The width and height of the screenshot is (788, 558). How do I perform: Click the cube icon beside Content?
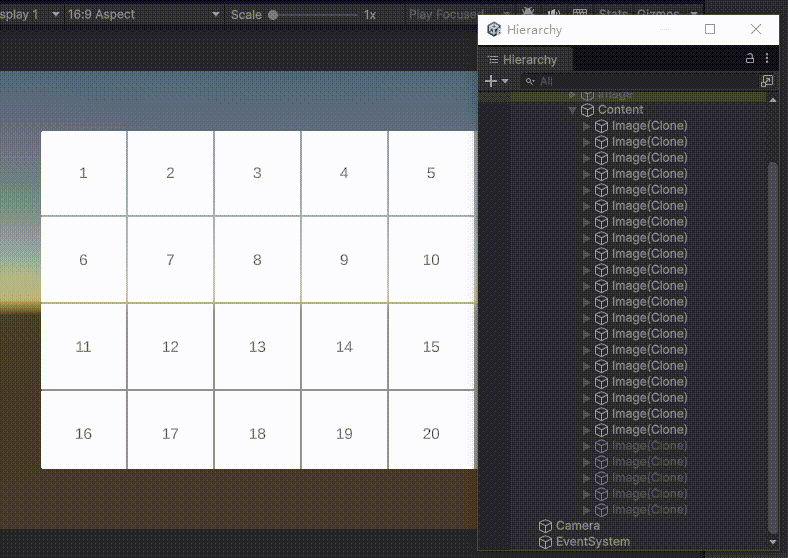coord(587,110)
